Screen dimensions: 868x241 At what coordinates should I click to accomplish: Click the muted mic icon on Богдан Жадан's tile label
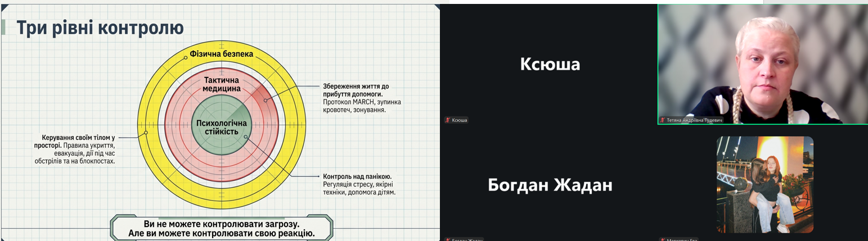[x=448, y=239]
